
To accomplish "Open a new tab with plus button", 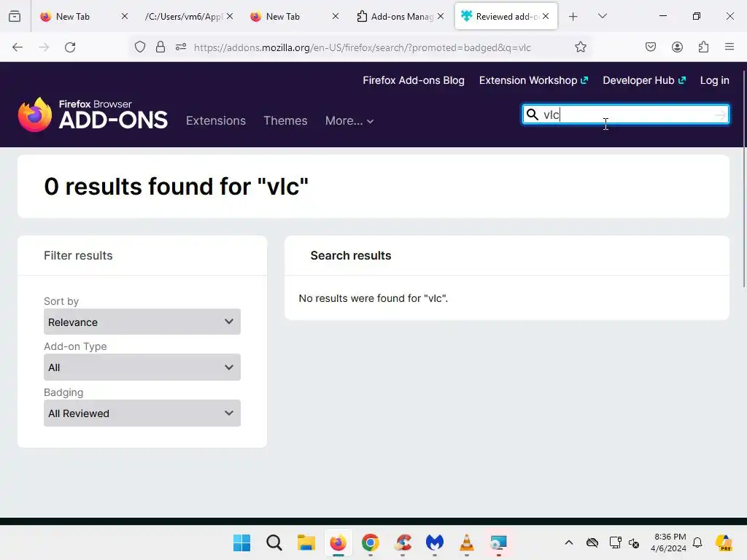I will pyautogui.click(x=573, y=17).
